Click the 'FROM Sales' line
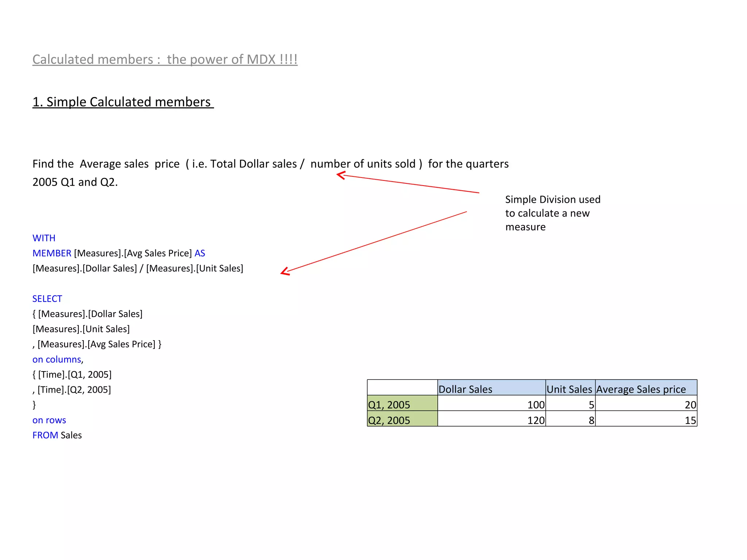 pyautogui.click(x=57, y=435)
